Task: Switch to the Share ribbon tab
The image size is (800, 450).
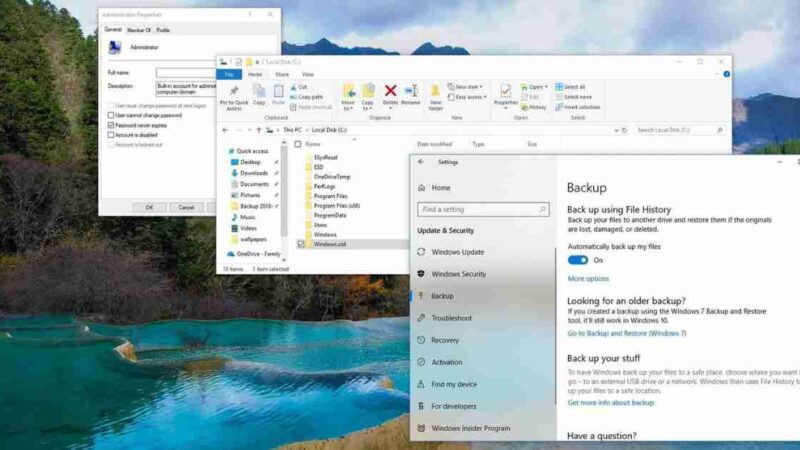Action: click(x=282, y=74)
